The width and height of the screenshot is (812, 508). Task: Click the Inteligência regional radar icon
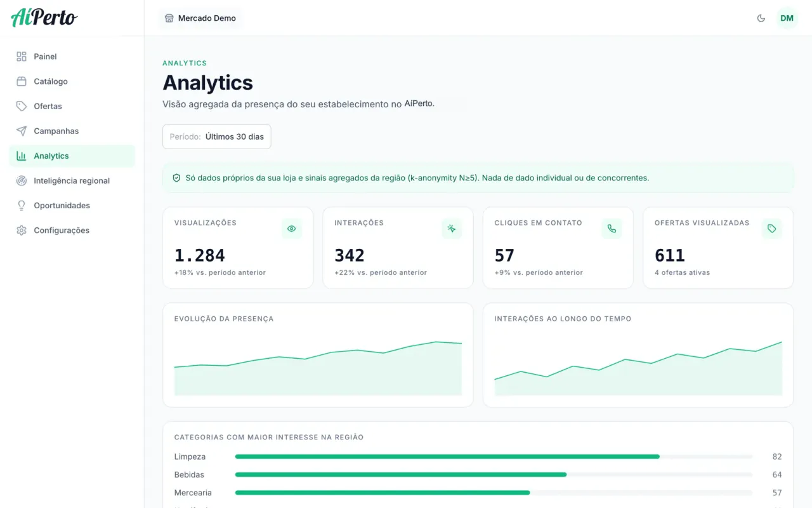point(22,180)
